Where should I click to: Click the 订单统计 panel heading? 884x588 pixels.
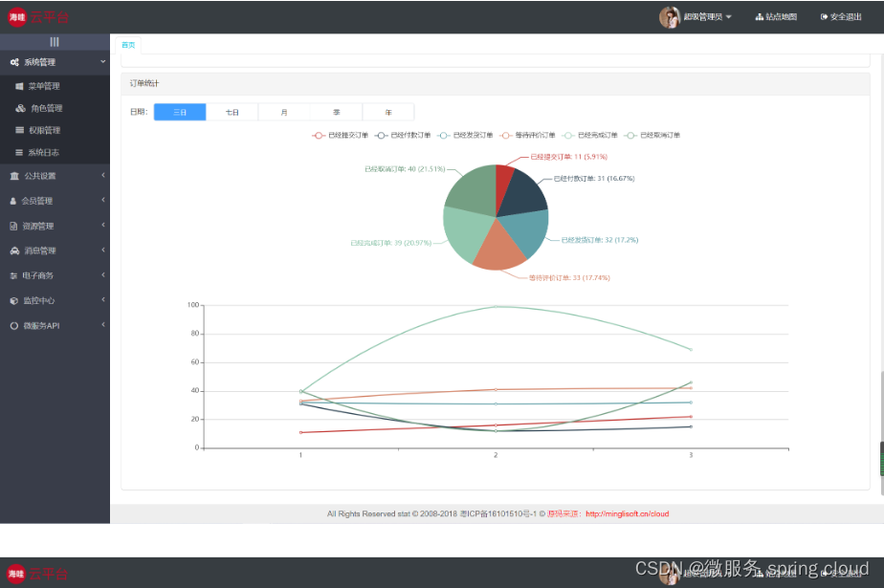tap(144, 83)
